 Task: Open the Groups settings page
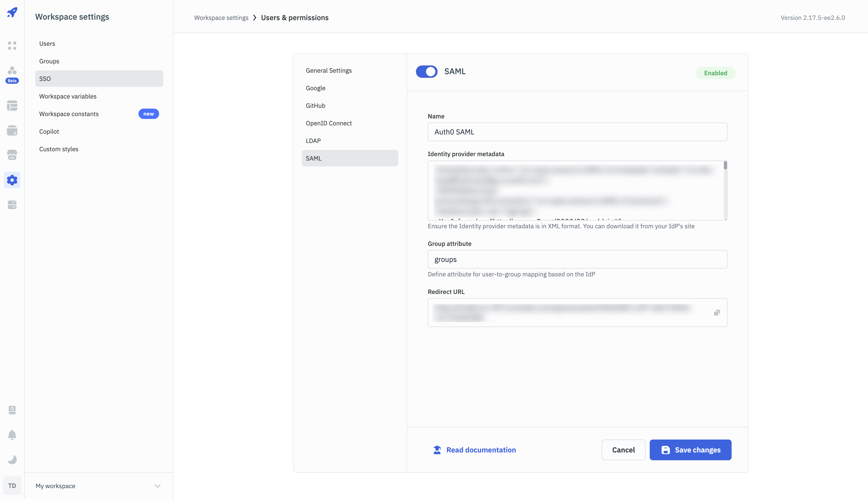point(49,61)
